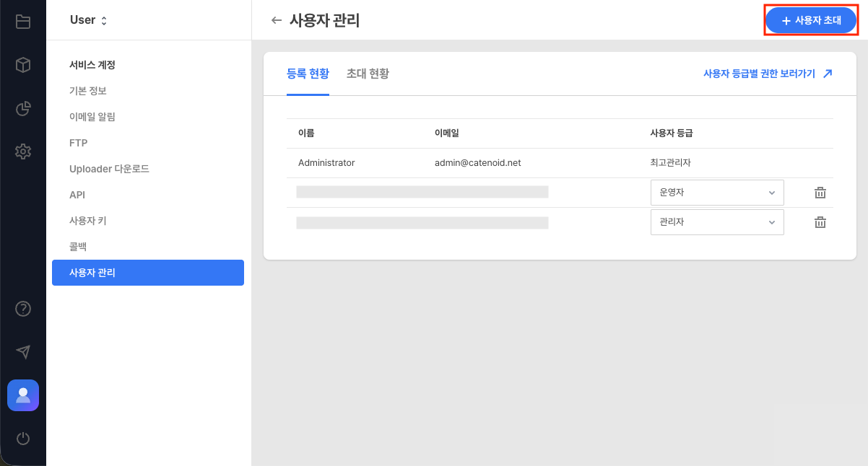Open the paper plane feedback icon
Viewport: 868px width, 466px height.
22,352
